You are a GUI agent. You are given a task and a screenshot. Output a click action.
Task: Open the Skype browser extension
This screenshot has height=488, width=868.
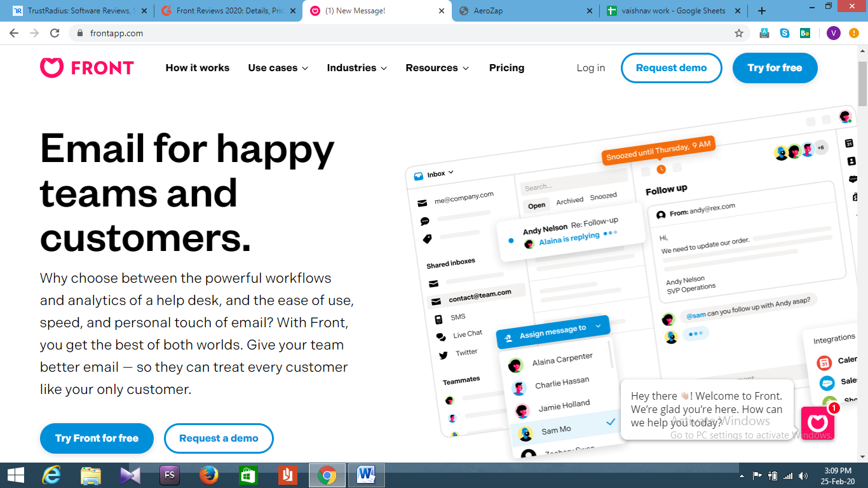point(785,33)
